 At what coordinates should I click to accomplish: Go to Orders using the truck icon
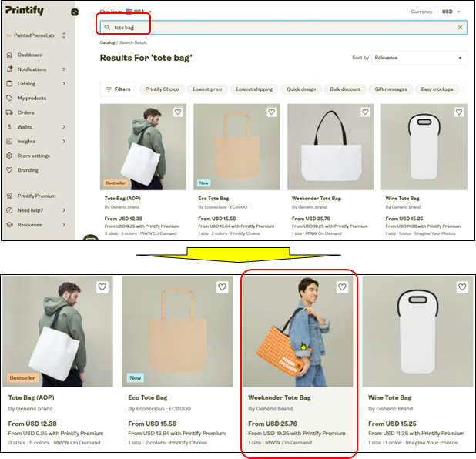click(9, 112)
